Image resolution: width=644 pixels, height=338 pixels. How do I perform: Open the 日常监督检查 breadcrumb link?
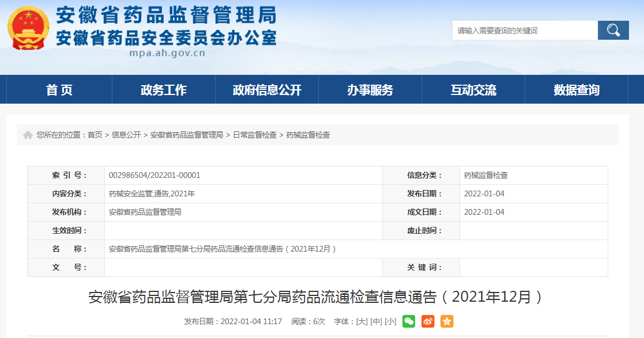pos(255,135)
